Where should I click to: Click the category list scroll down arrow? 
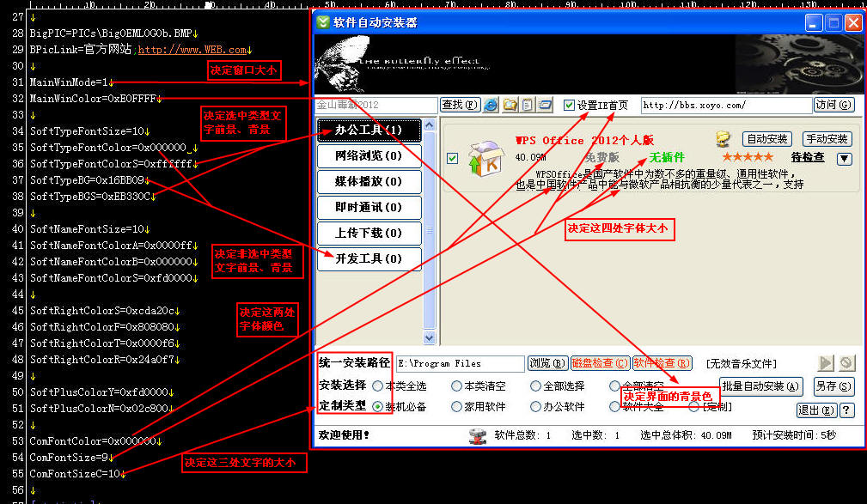point(429,337)
